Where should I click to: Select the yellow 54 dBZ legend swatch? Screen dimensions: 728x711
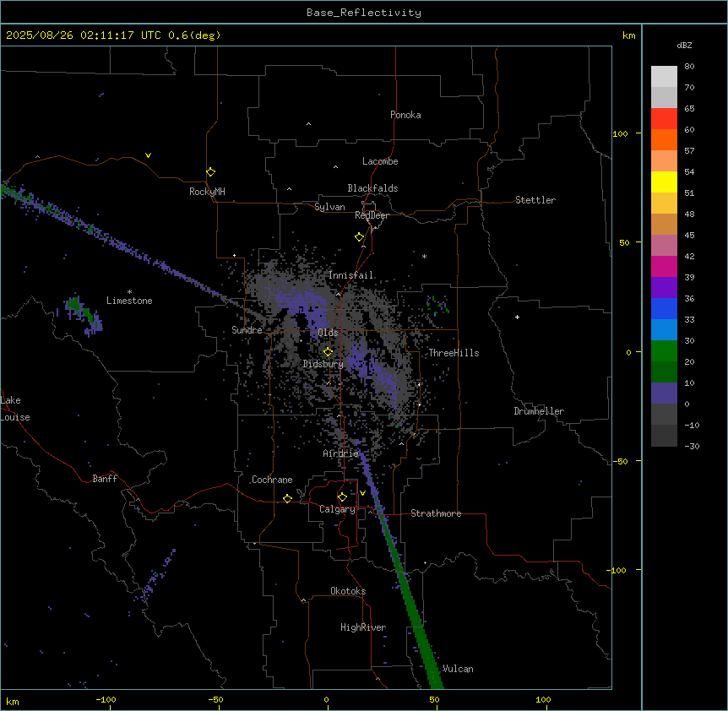tap(664, 182)
